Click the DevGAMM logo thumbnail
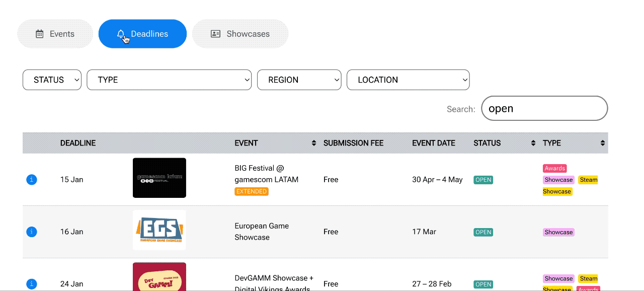This screenshot has width=644, height=291. click(159, 276)
